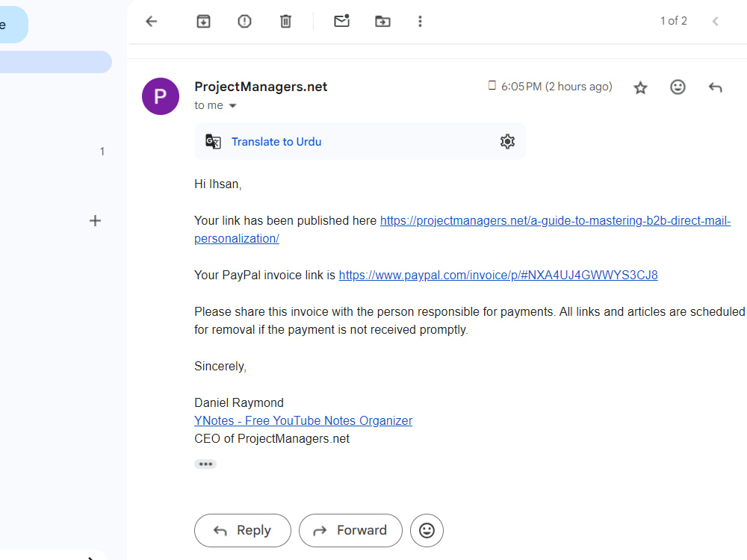Click Translate to Urdu link
The width and height of the screenshot is (747, 560).
coord(276,142)
